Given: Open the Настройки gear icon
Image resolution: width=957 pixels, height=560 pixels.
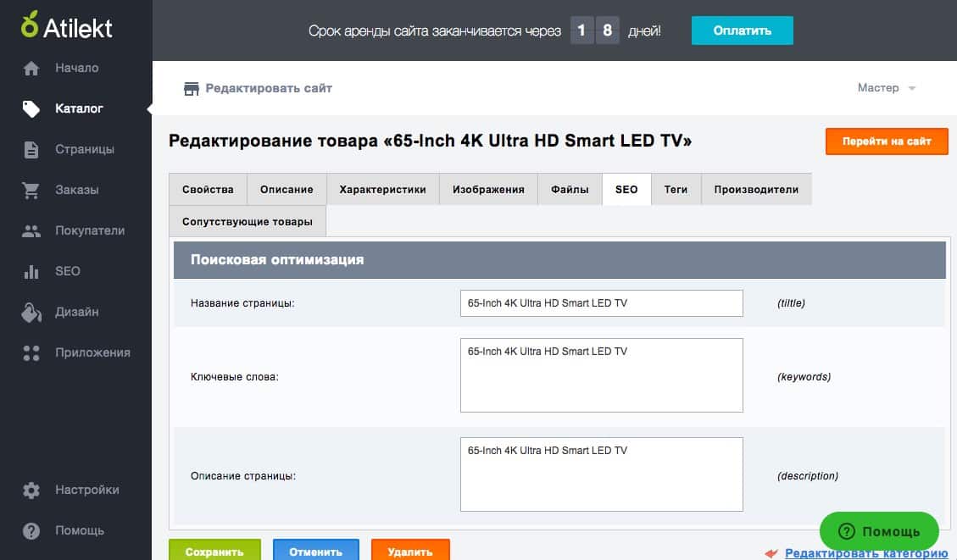Looking at the screenshot, I should [31, 491].
